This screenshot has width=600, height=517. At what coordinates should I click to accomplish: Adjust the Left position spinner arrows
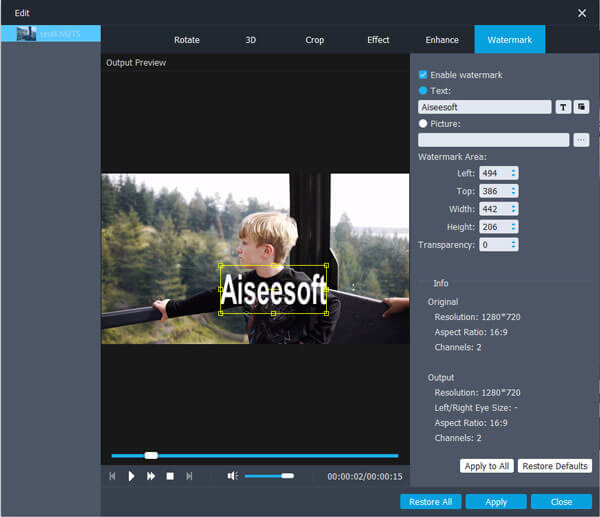click(x=514, y=173)
